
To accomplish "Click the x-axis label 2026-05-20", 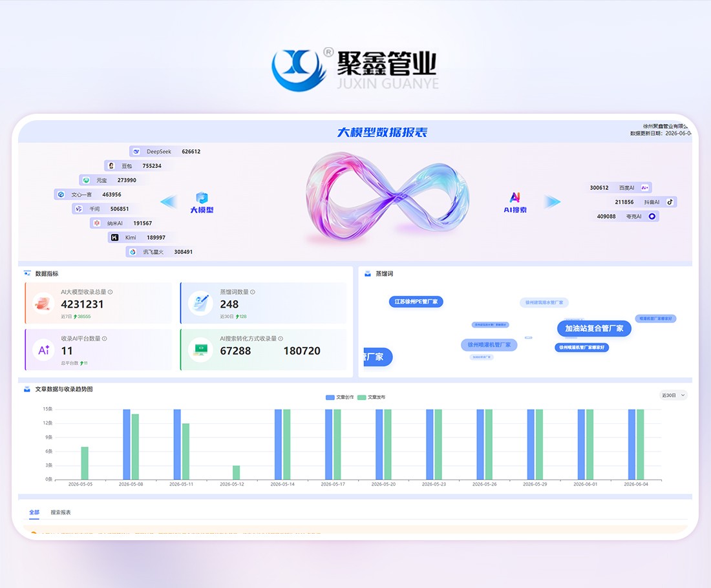I will (x=383, y=484).
